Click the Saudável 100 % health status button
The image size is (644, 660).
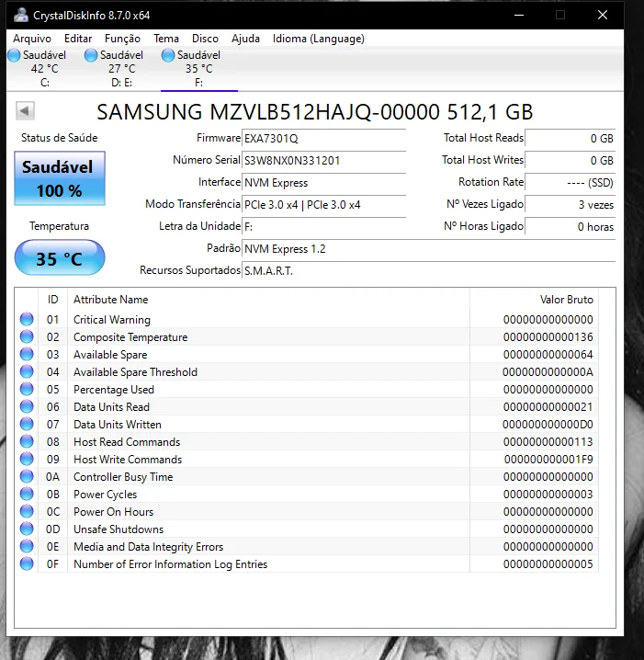pos(60,178)
